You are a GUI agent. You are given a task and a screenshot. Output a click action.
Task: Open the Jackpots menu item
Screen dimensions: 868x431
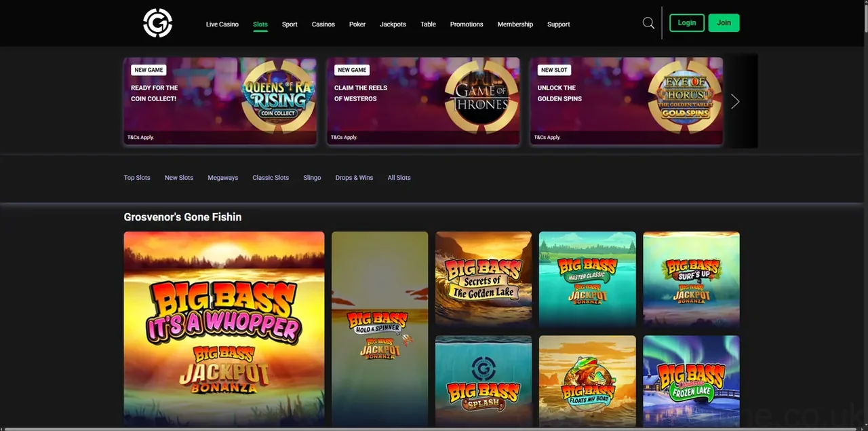coord(393,24)
